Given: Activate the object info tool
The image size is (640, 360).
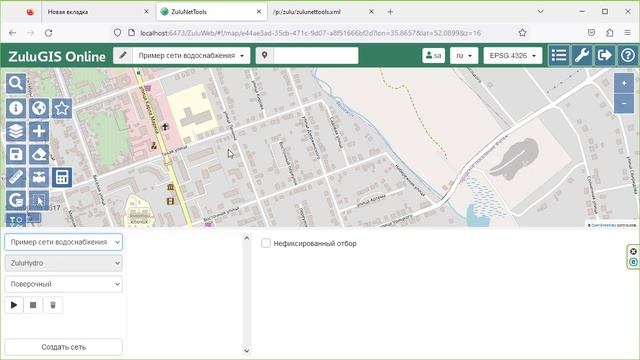Looking at the screenshot, I should pyautogui.click(x=16, y=108).
